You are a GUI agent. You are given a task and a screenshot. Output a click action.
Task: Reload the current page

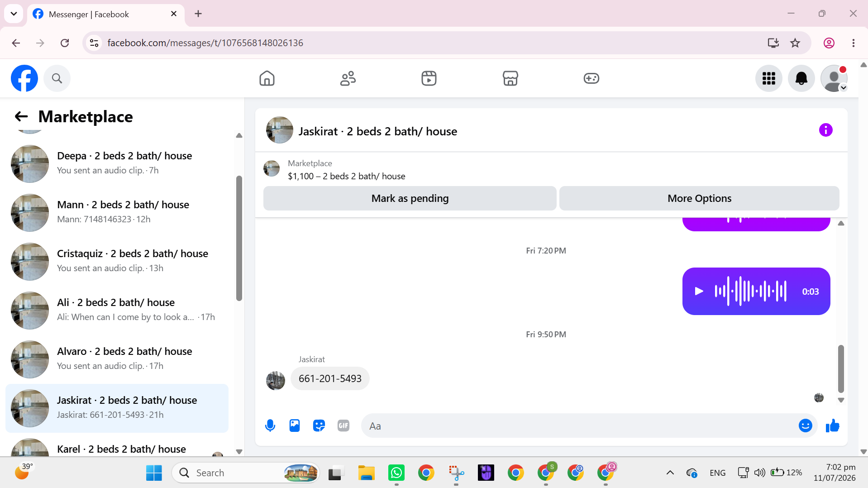click(x=65, y=43)
